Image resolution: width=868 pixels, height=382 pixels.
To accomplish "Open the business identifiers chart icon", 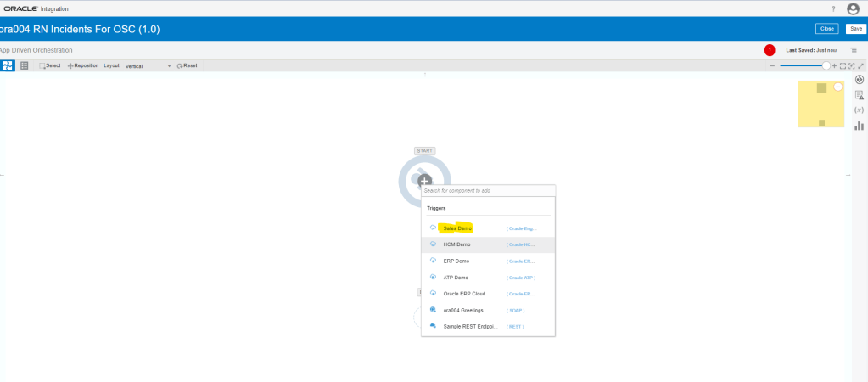I will tap(859, 126).
